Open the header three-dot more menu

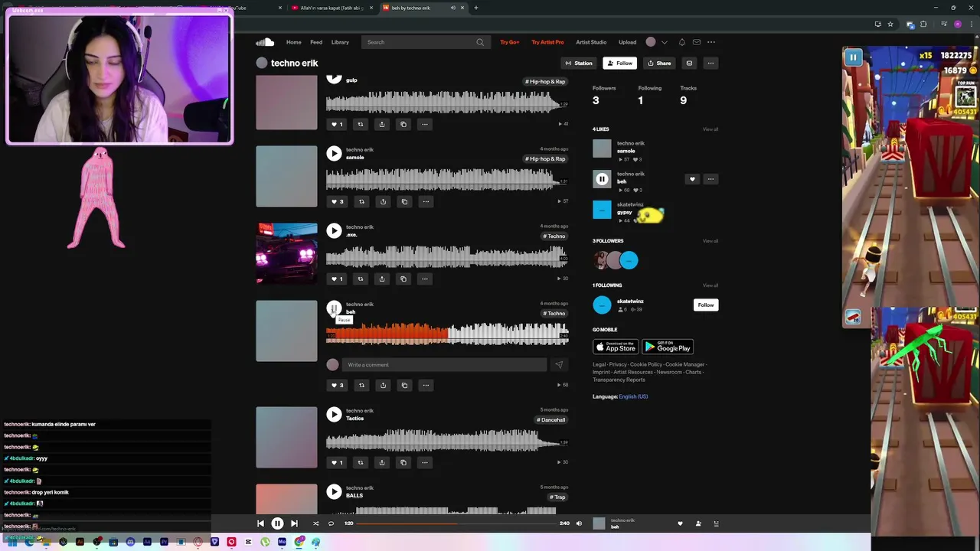point(711,42)
